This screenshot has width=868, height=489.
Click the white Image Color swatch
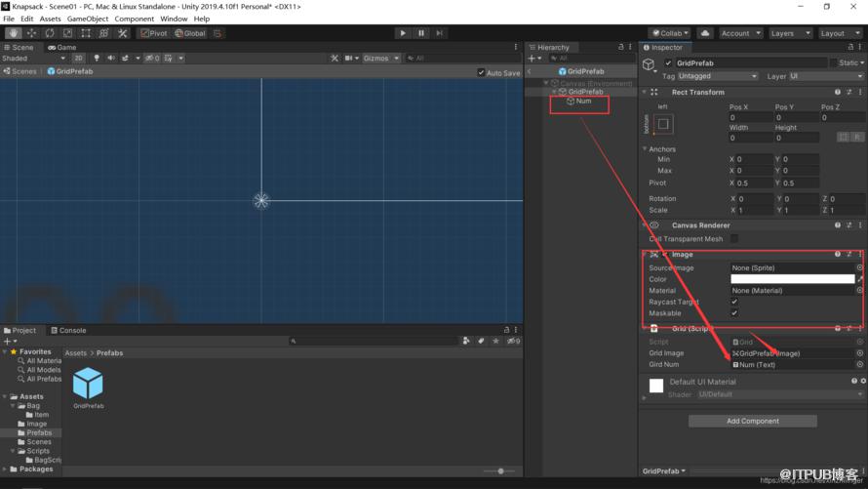[x=792, y=279]
